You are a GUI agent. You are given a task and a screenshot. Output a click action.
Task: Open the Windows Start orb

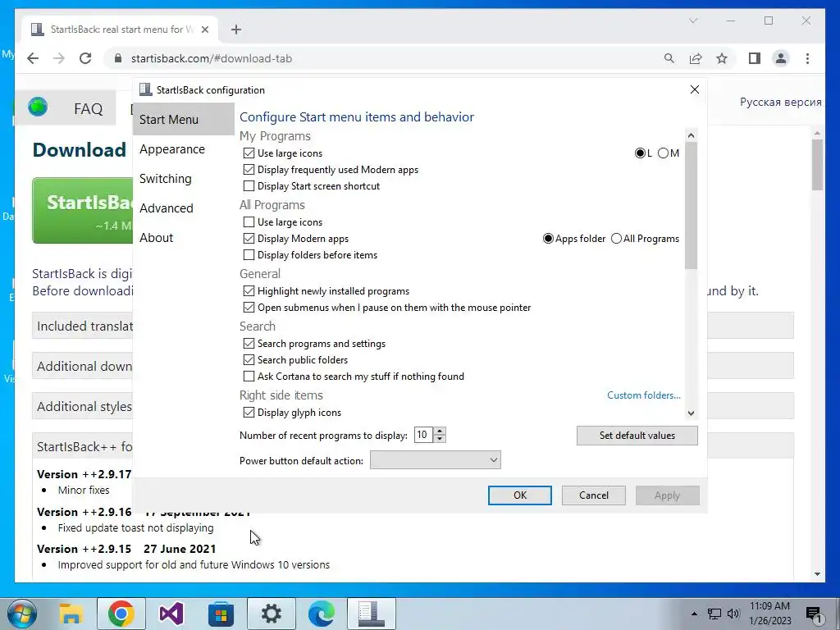tap(21, 614)
